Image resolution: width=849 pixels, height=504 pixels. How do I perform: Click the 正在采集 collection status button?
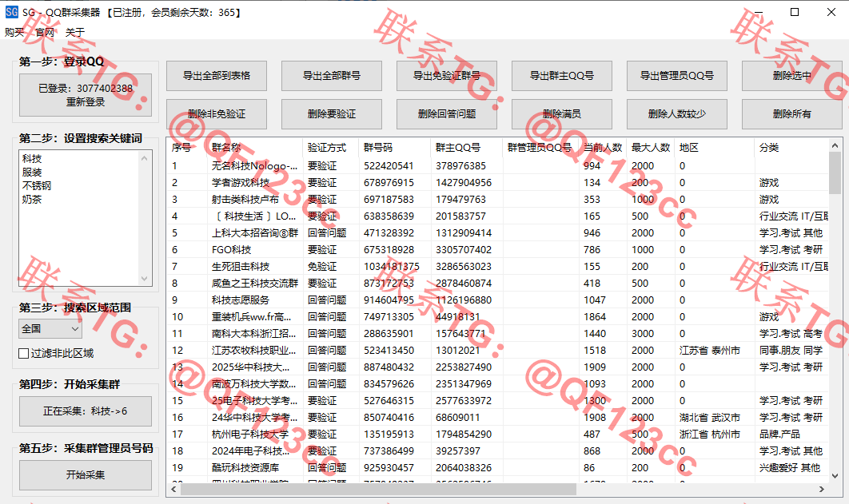pos(86,411)
